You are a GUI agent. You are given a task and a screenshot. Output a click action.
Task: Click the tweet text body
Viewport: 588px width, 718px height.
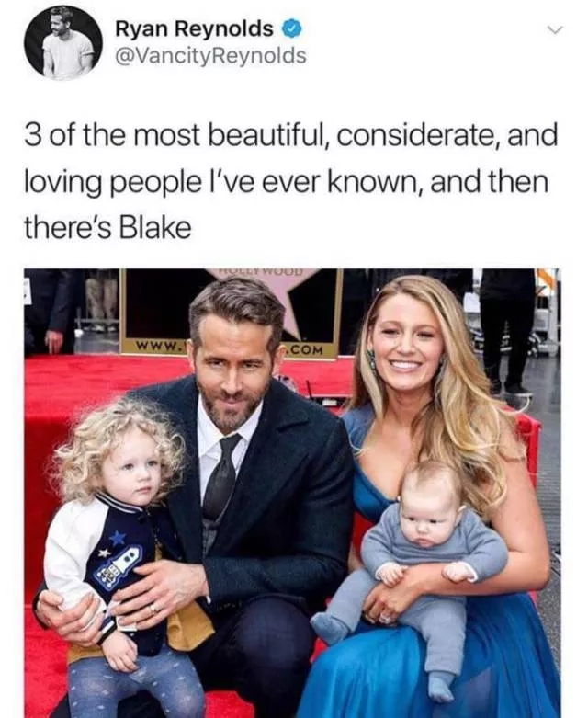pyautogui.click(x=291, y=181)
